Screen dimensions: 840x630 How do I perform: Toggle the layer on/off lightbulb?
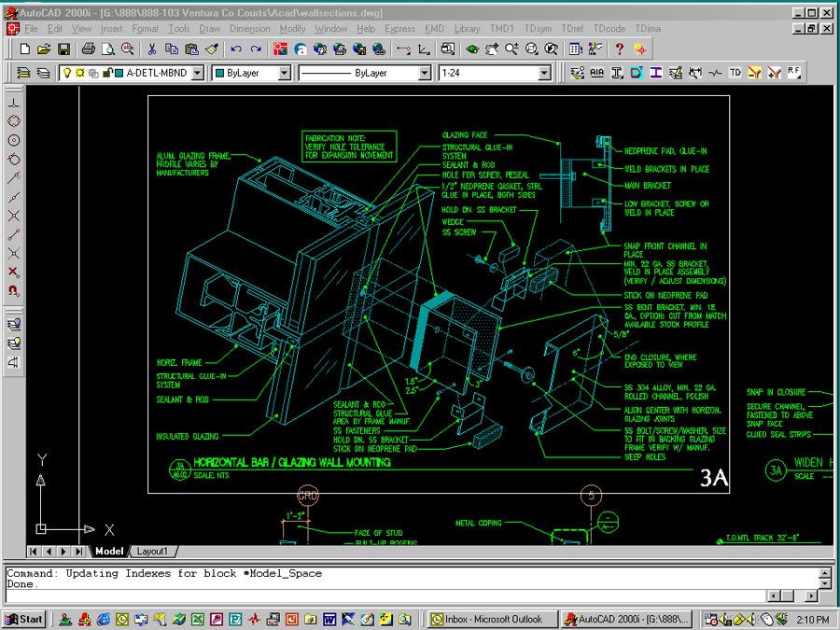tap(66, 73)
